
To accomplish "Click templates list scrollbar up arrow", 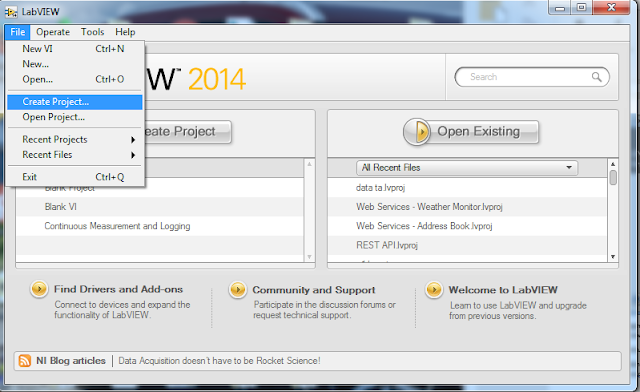I will tap(309, 164).
